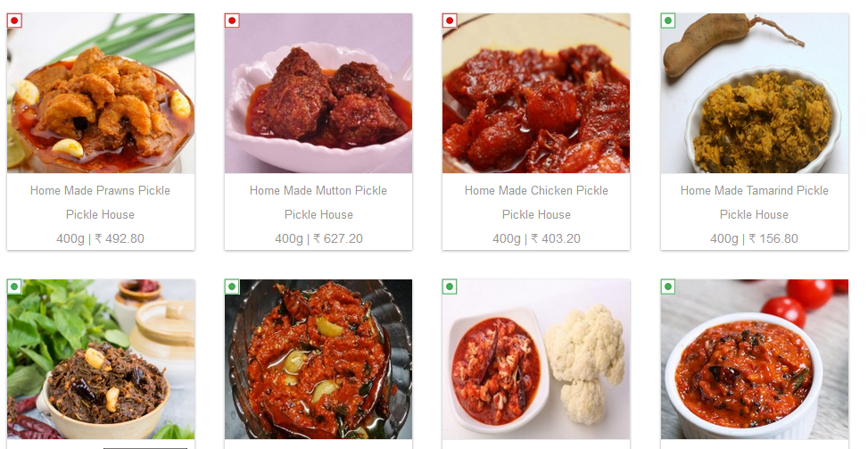Click the veg icon on the red chilli pickle
868x449 pixels.
[x=232, y=287]
